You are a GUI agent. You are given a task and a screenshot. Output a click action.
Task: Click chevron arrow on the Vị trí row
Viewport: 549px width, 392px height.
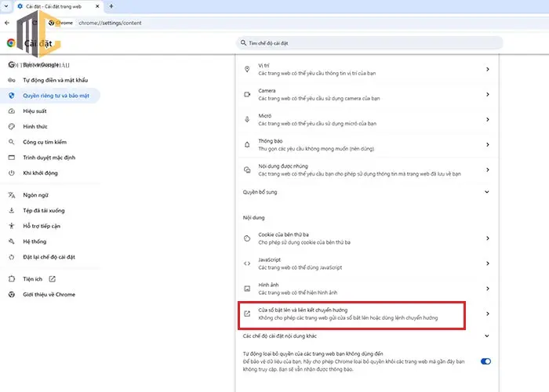coord(487,69)
